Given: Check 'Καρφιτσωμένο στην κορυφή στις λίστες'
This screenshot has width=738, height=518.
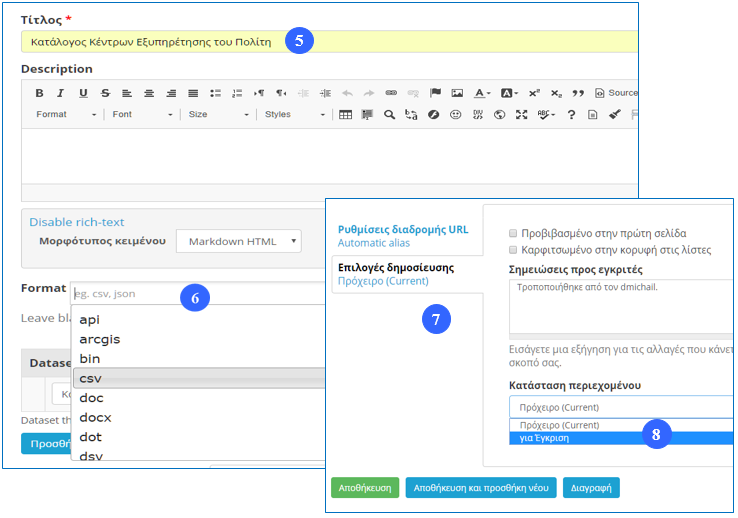Looking at the screenshot, I should point(513,249).
